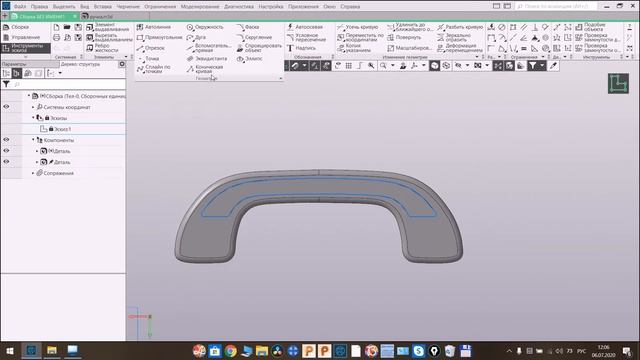640x360 pixels.
Task: Run Проверка замкнутости middle-row tool
Action: tap(598, 38)
